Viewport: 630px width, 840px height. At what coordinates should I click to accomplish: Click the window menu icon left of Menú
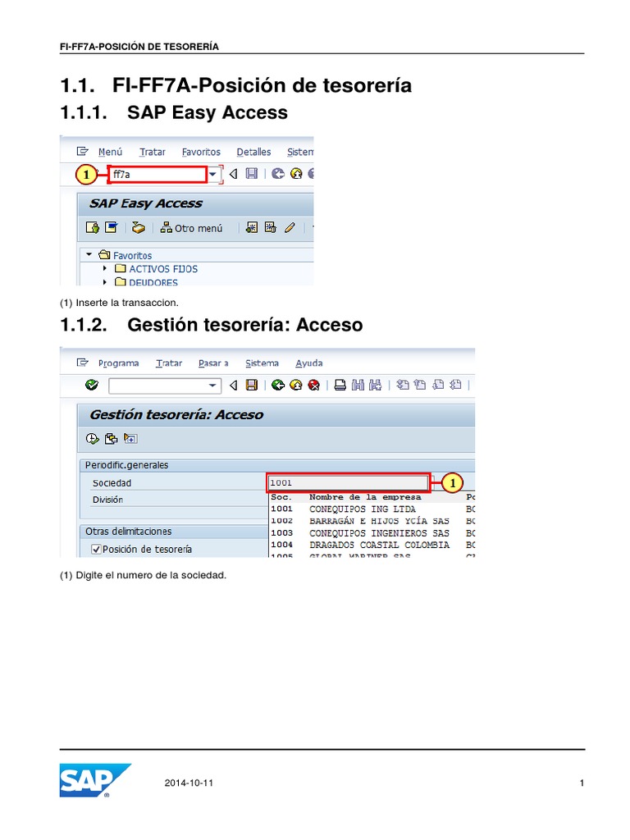point(83,152)
